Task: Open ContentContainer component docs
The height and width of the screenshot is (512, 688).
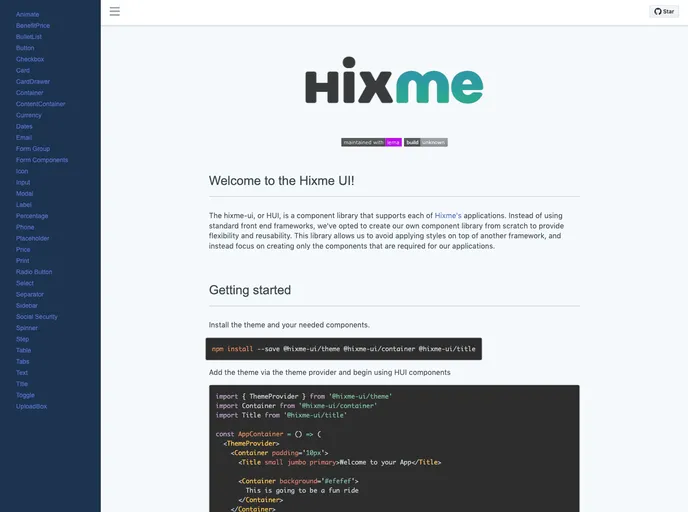Action: click(41, 104)
